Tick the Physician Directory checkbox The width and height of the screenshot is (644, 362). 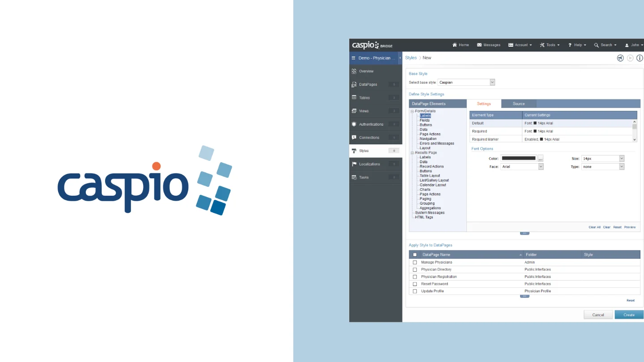415,269
